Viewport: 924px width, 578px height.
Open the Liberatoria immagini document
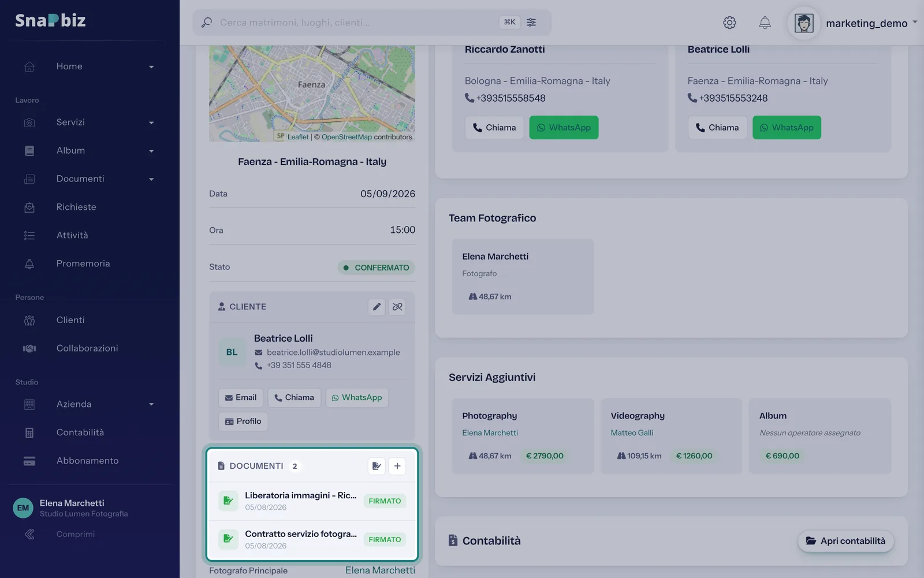(x=312, y=501)
